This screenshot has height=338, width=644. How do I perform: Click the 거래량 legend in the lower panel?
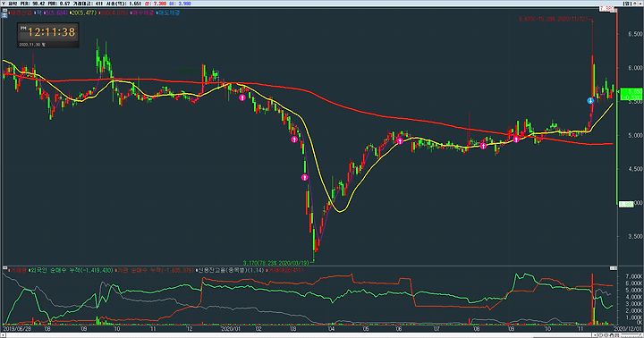(x=17, y=270)
